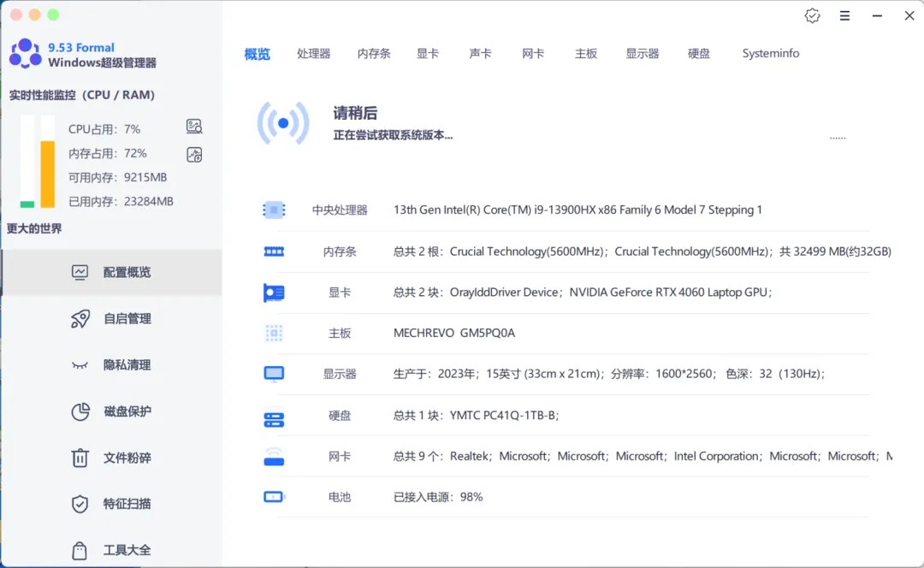Click the 1600*2560 display details

click(x=609, y=374)
